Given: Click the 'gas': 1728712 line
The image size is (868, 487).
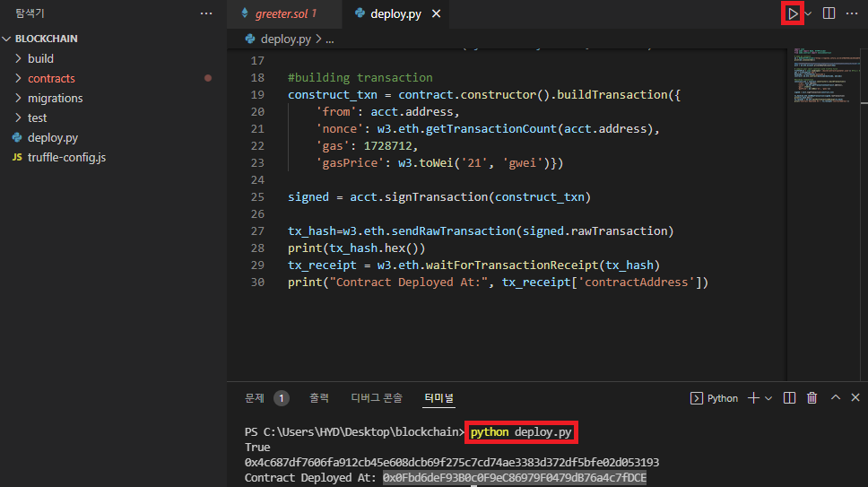Looking at the screenshot, I should coord(367,146).
